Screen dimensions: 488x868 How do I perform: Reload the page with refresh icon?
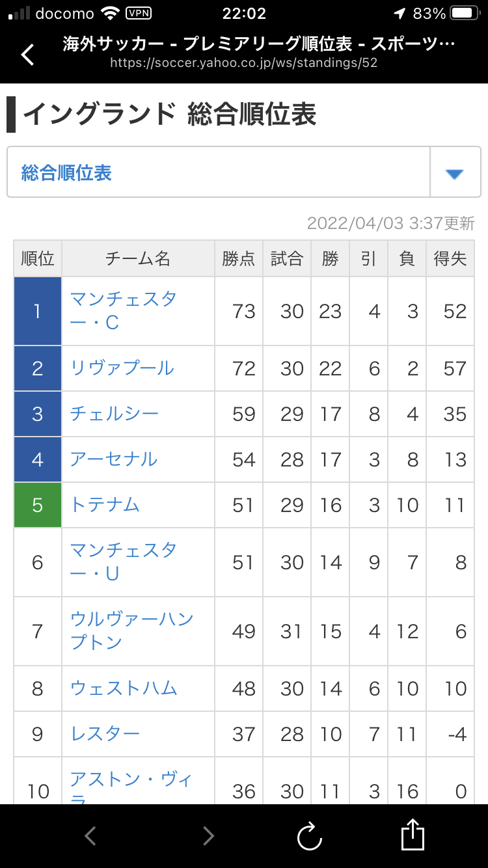(x=310, y=835)
